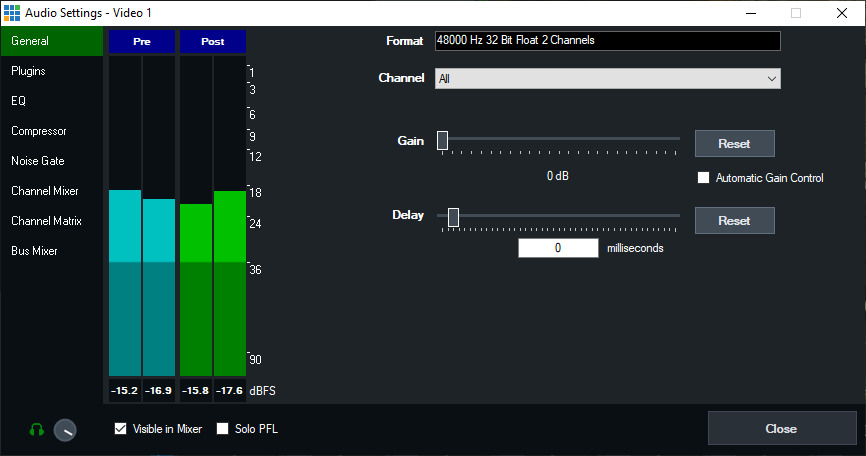This screenshot has width=866, height=456.
Task: Click the delay milliseconds input field
Action: (557, 248)
